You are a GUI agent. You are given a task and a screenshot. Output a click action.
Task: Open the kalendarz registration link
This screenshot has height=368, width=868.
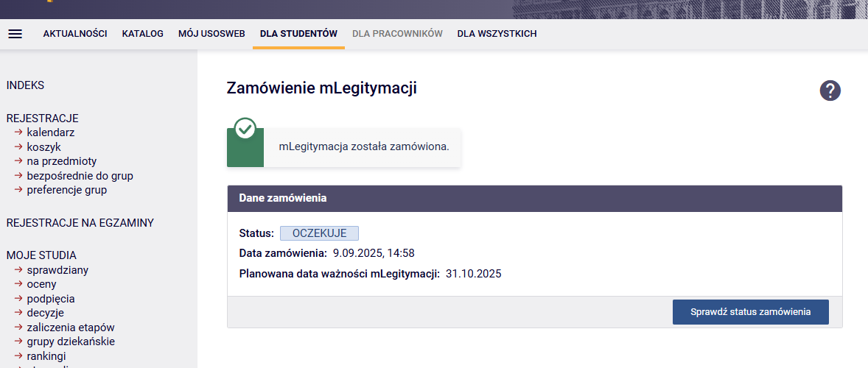click(x=50, y=132)
